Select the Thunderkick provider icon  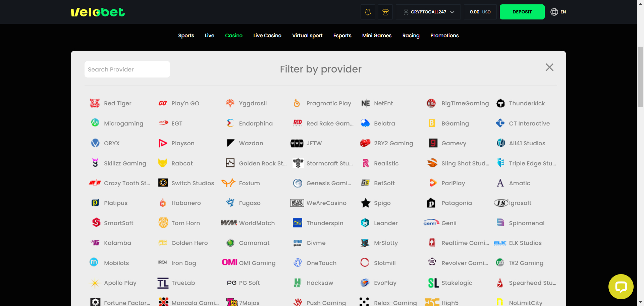(x=500, y=103)
